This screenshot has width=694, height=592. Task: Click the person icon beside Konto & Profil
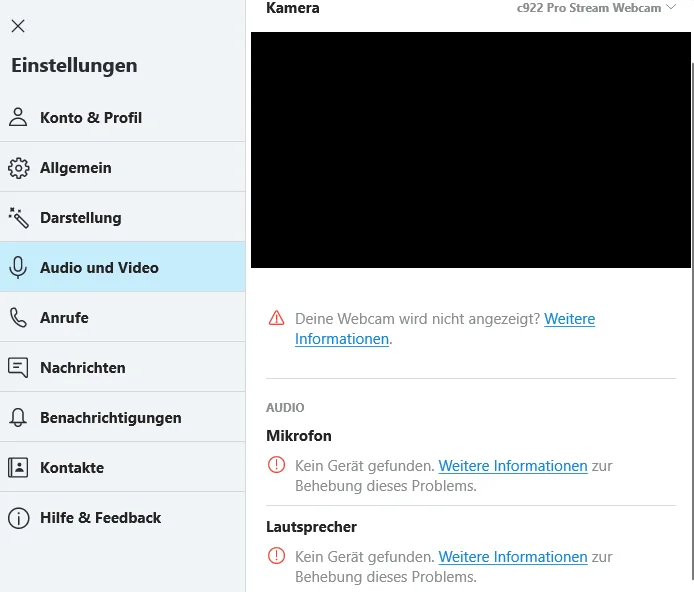coord(18,117)
